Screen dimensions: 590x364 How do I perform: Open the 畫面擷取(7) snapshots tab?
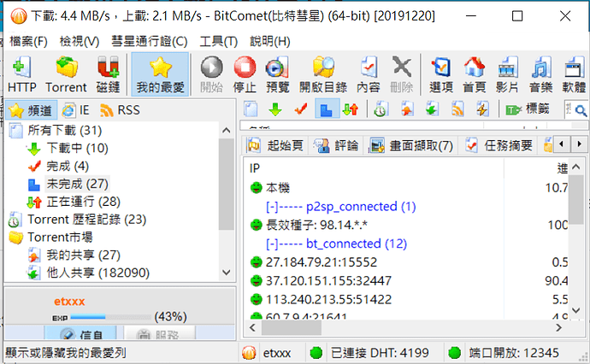pyautogui.click(x=411, y=145)
